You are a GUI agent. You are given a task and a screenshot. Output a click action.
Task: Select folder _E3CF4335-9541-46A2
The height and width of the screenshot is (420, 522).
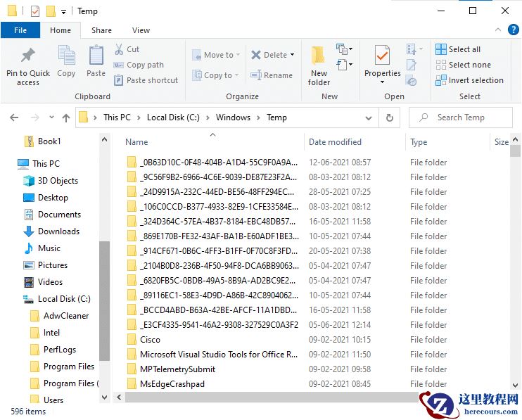point(212,325)
